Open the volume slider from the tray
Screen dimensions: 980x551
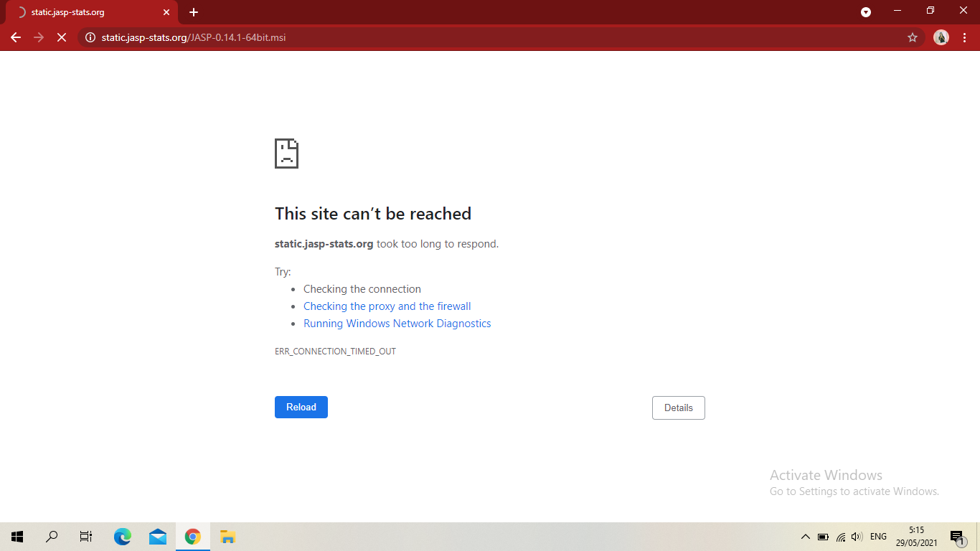857,536
